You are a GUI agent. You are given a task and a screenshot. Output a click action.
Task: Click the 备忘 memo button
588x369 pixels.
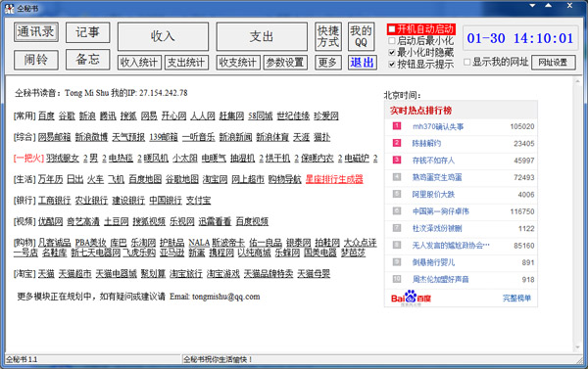click(x=88, y=60)
